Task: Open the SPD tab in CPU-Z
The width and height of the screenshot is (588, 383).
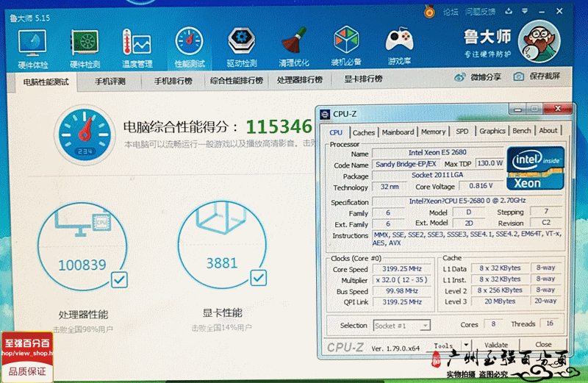Action: click(462, 132)
